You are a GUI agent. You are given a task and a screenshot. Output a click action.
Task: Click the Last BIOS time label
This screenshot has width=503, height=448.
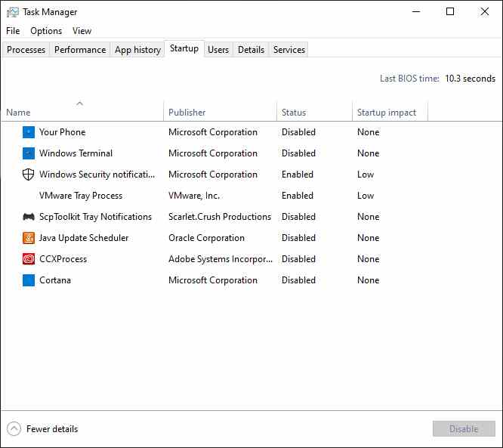pos(409,79)
